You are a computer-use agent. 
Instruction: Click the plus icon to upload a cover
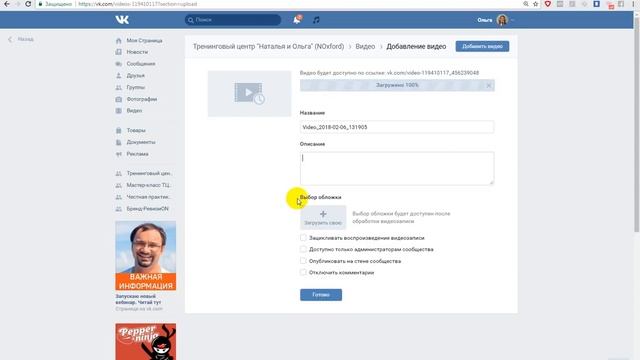tap(323, 214)
